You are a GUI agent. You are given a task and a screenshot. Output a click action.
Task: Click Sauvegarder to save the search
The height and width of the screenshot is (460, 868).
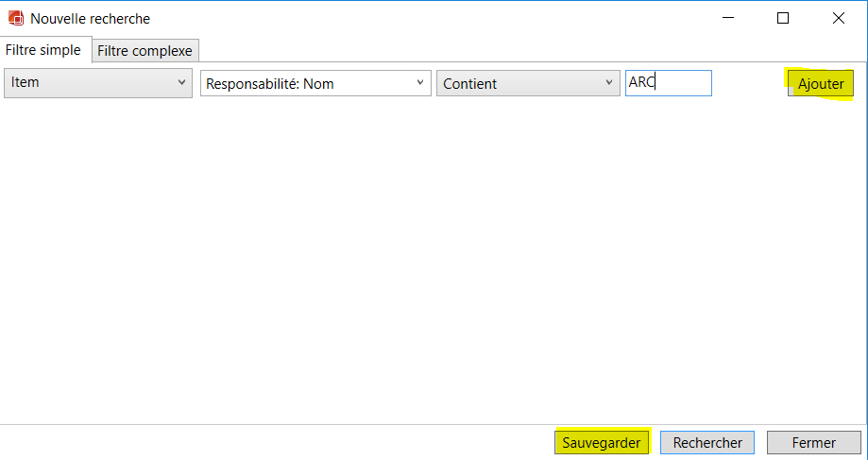click(x=602, y=442)
